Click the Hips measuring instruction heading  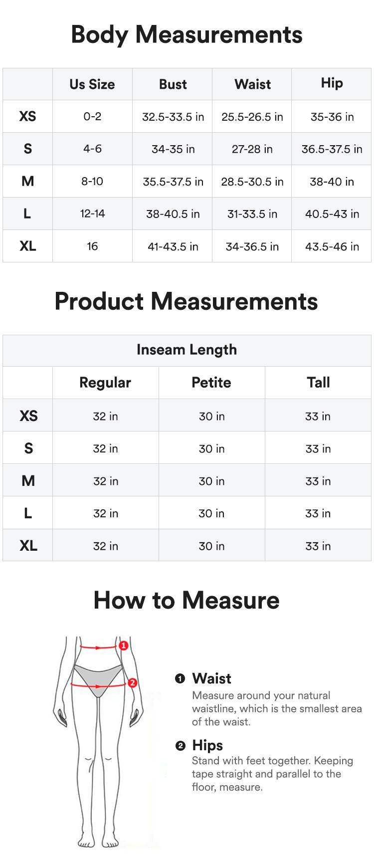pyautogui.click(x=207, y=745)
